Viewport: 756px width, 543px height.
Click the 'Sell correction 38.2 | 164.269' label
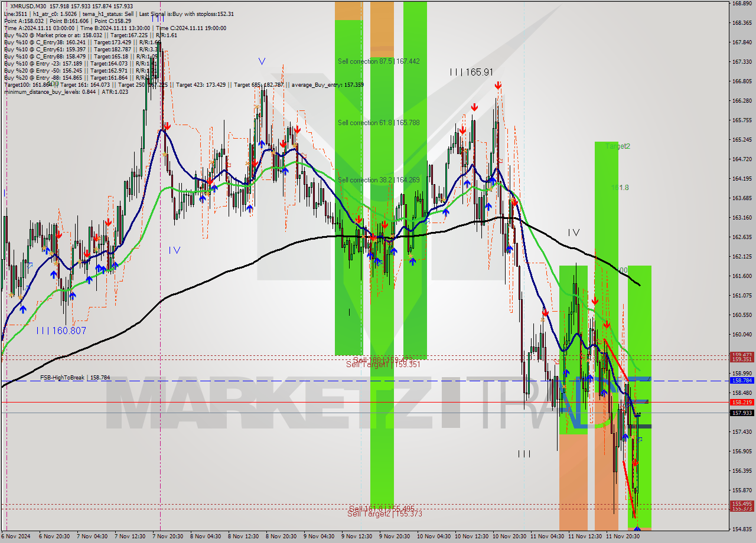(378, 180)
